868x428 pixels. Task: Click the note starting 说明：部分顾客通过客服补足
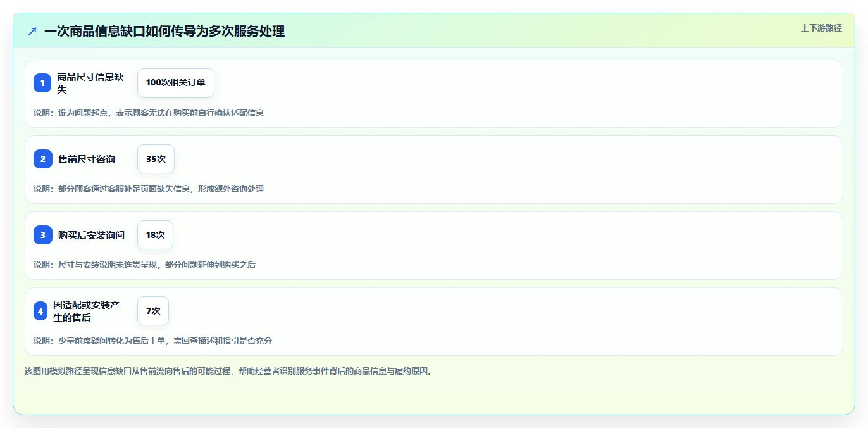(x=149, y=189)
